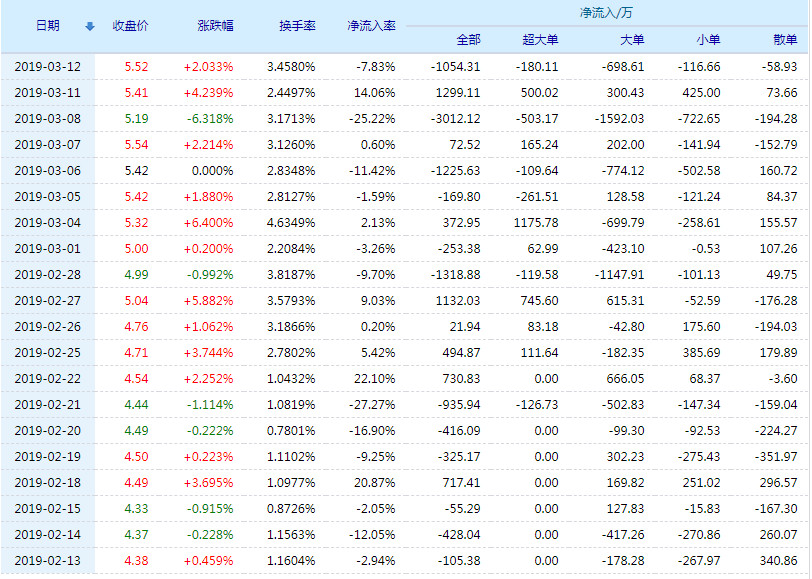Viewport: 812px width, 579px height.
Task: Click the 净流入/万 group header
Action: click(604, 13)
